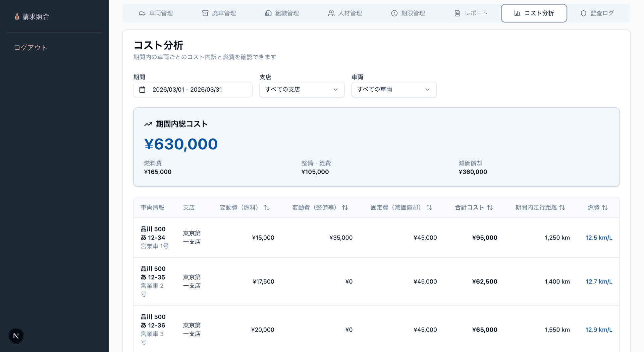Click the 廃車管理 trash icon

pos(205,13)
